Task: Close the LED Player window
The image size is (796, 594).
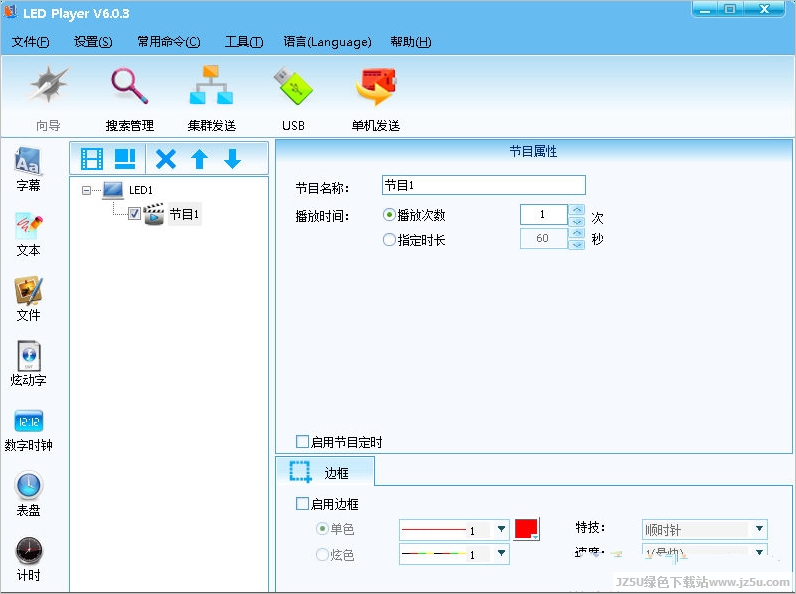Action: [764, 9]
